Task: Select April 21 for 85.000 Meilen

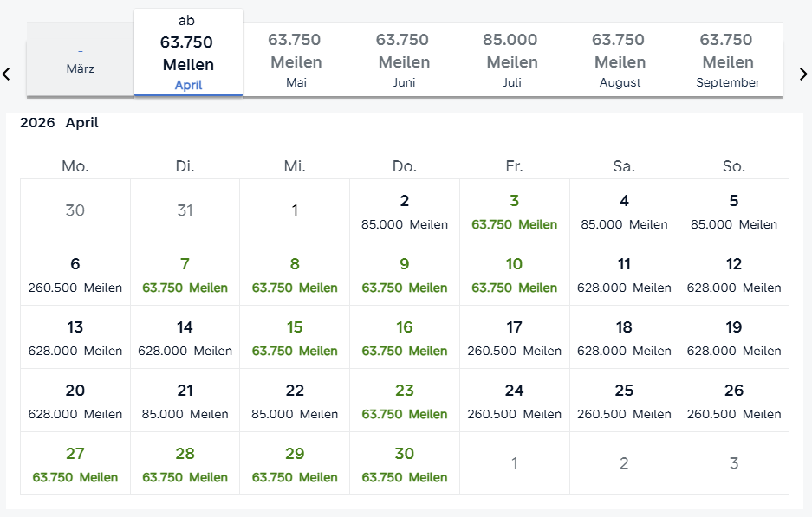Action: pos(185,401)
